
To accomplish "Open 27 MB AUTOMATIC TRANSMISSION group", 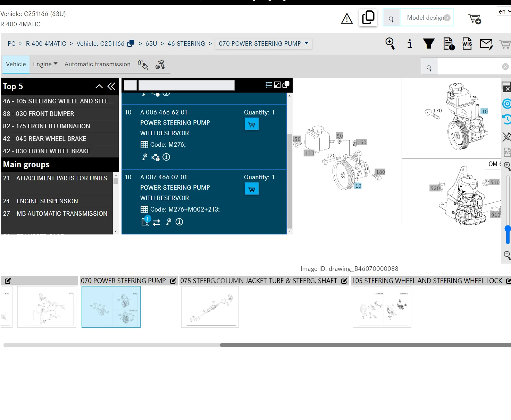I will pos(57,214).
